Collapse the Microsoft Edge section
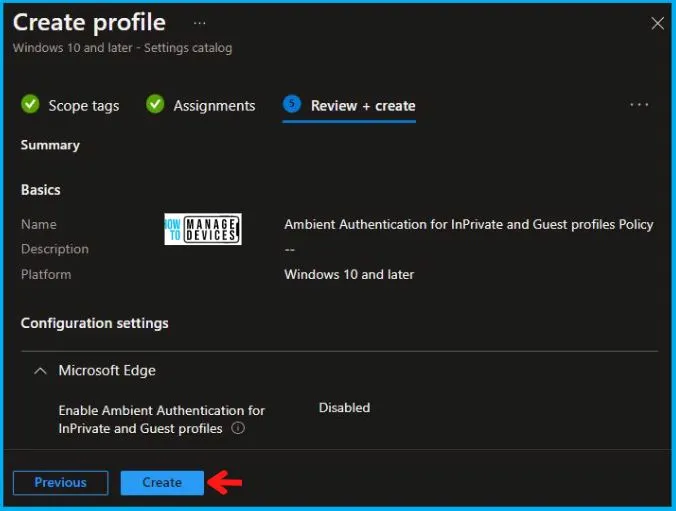 [x=40, y=370]
